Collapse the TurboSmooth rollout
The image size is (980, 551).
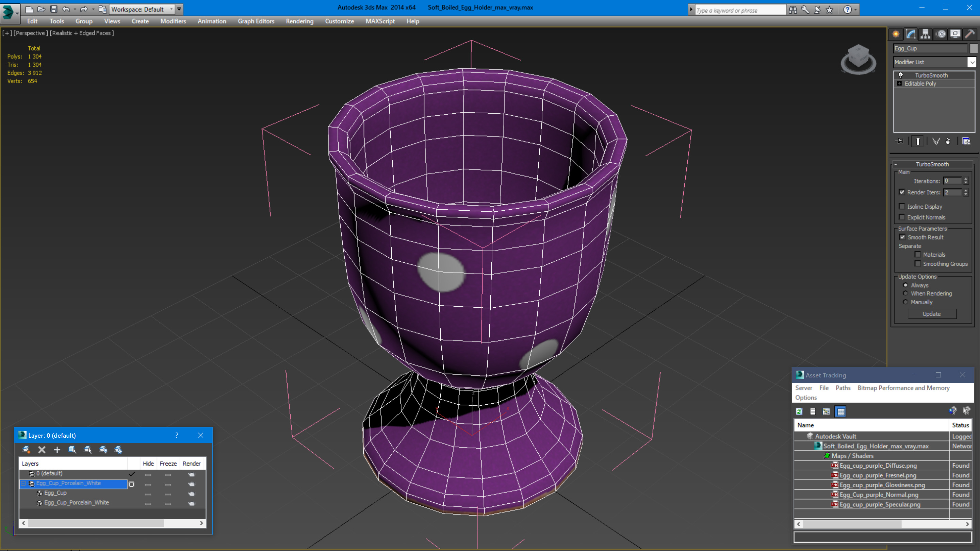point(896,164)
